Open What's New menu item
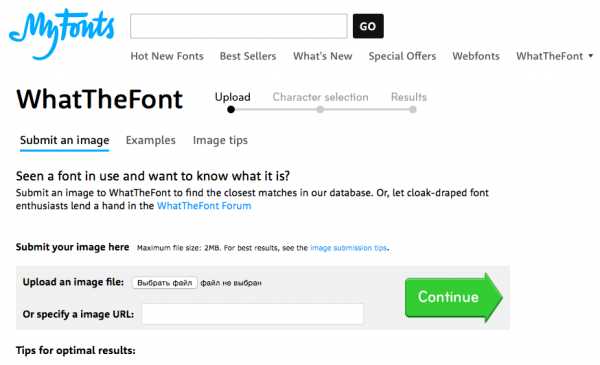 [x=323, y=56]
